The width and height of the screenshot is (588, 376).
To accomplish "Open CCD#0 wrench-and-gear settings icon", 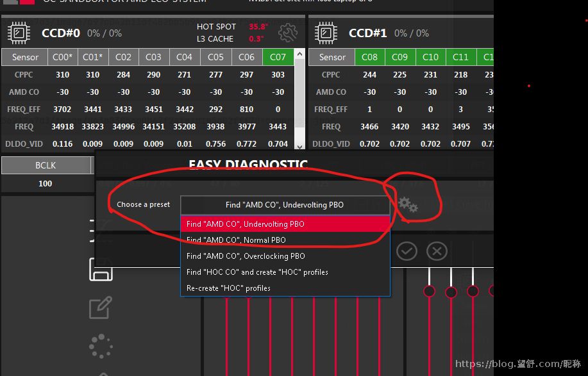I will point(288,33).
